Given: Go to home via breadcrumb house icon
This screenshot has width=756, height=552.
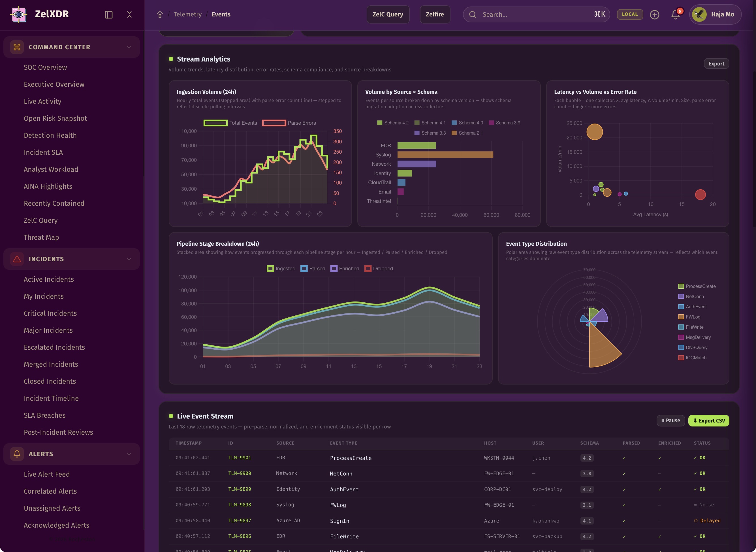Looking at the screenshot, I should (160, 15).
